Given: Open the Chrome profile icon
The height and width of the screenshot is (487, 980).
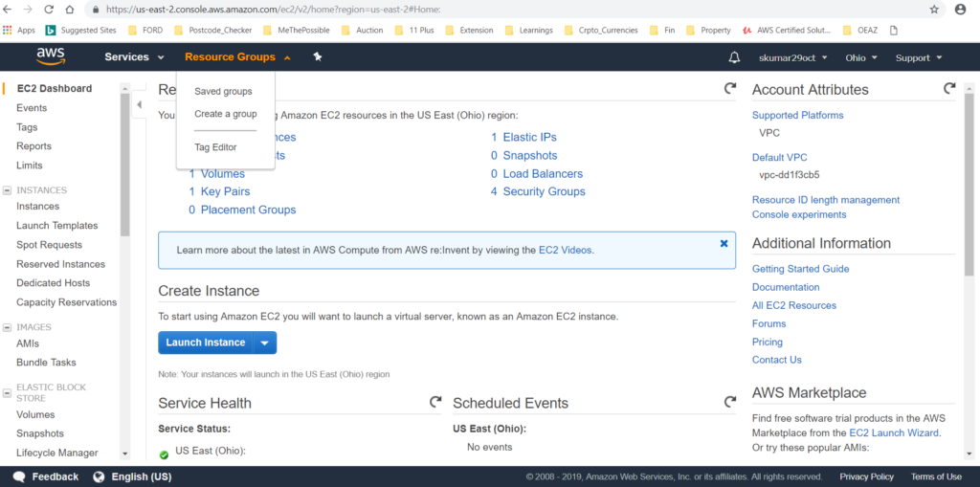Looking at the screenshot, I should 961,10.
